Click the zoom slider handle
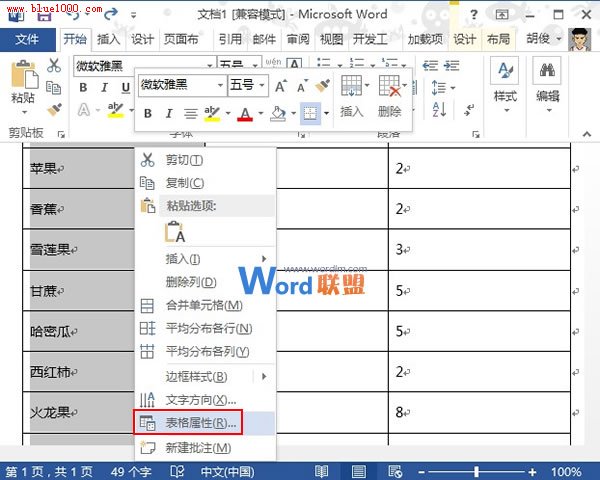The image size is (600, 480). [x=476, y=472]
